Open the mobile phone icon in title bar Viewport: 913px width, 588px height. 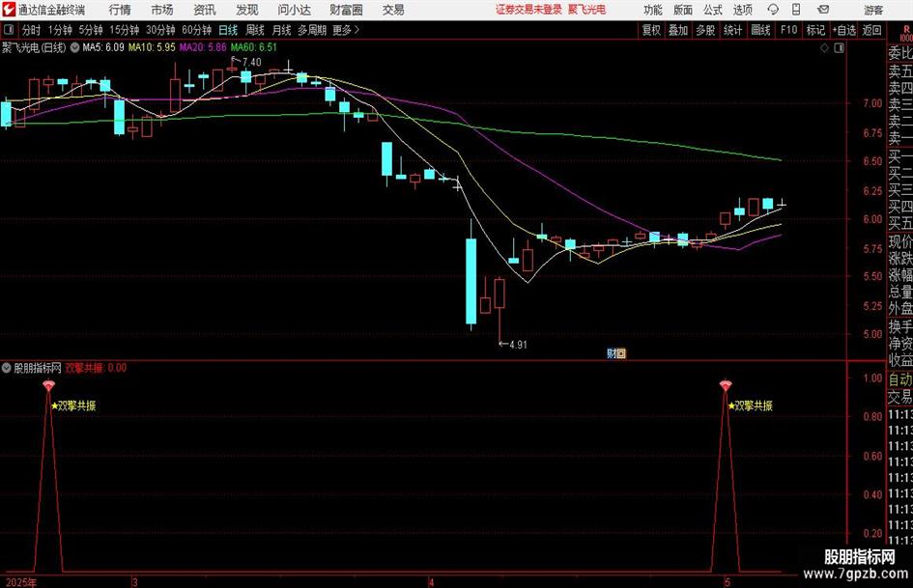tap(796, 10)
